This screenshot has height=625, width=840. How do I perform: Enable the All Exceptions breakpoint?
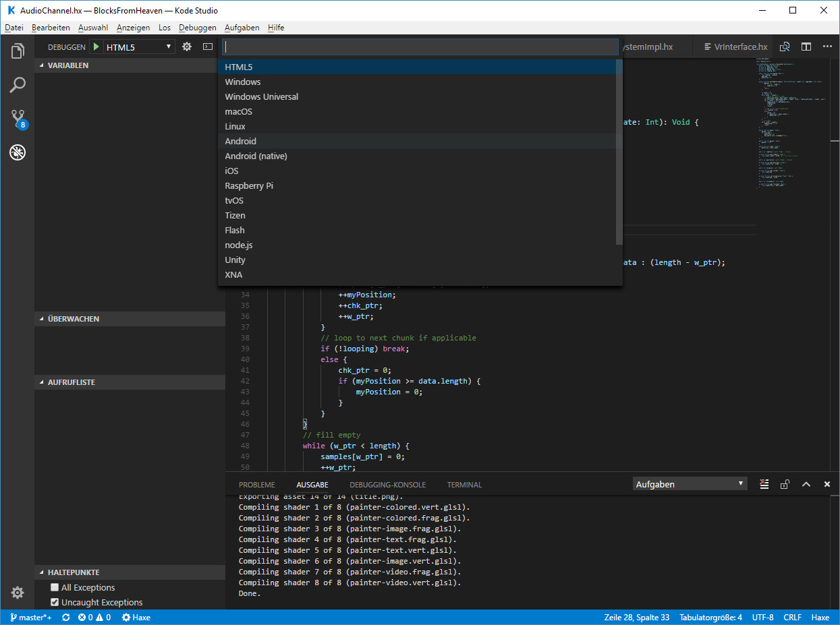55,587
